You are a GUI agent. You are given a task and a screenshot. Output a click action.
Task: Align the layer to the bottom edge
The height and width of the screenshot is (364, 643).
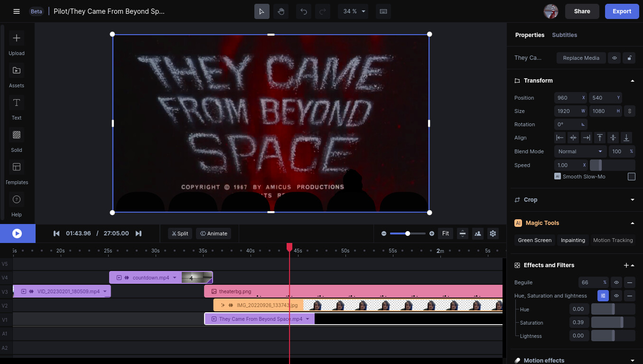(626, 138)
